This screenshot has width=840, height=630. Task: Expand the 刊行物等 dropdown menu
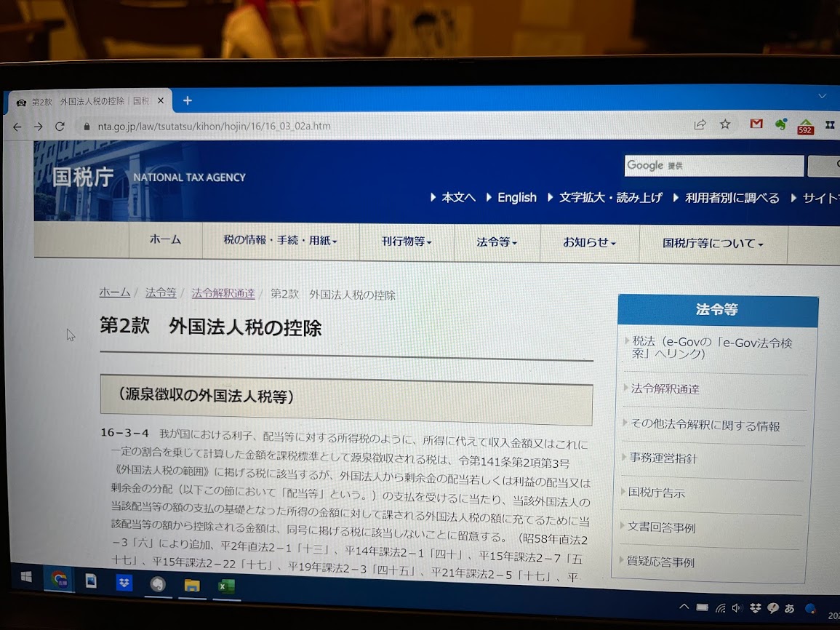[407, 242]
